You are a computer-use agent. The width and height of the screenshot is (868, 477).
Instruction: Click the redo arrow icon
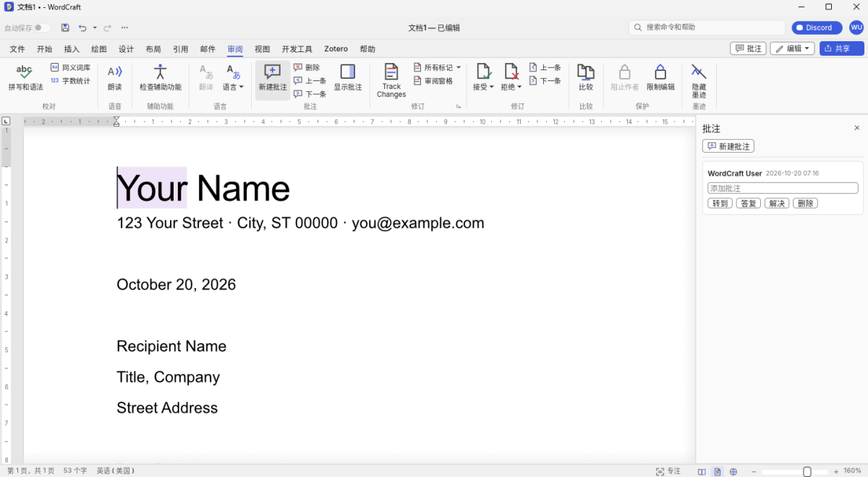[x=107, y=28]
